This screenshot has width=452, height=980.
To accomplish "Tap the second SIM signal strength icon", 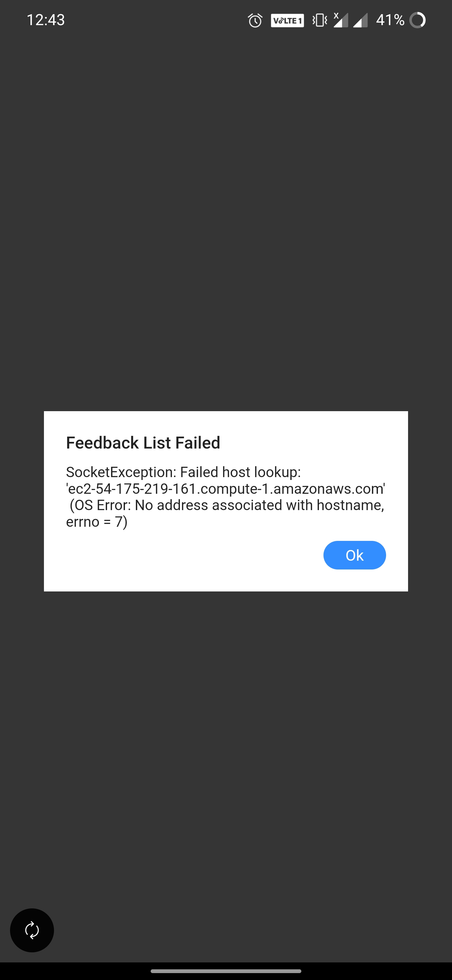I will coord(360,20).
